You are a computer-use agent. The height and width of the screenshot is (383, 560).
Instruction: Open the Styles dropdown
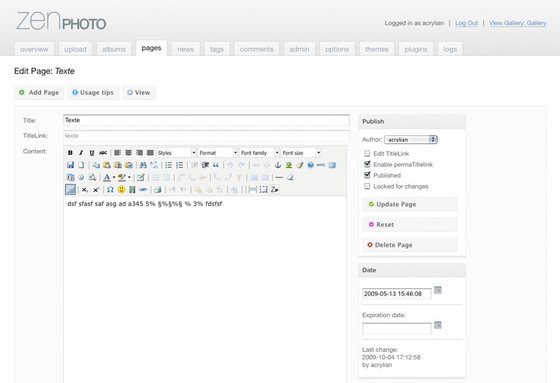177,153
